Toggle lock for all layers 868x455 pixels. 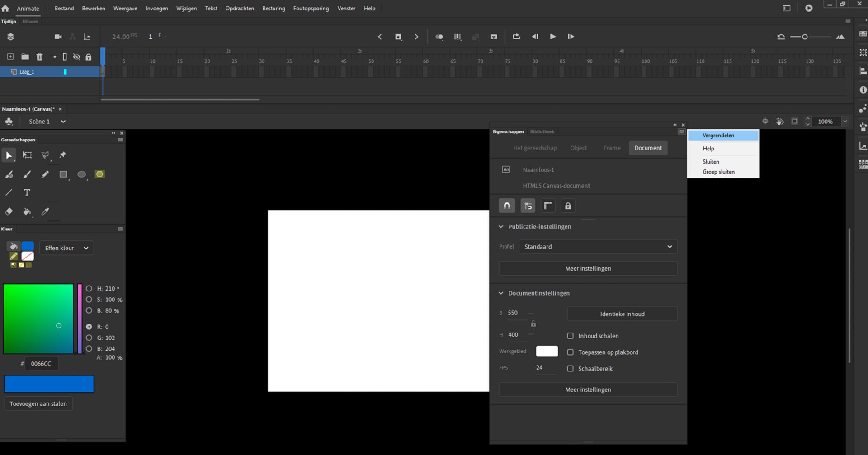click(89, 57)
